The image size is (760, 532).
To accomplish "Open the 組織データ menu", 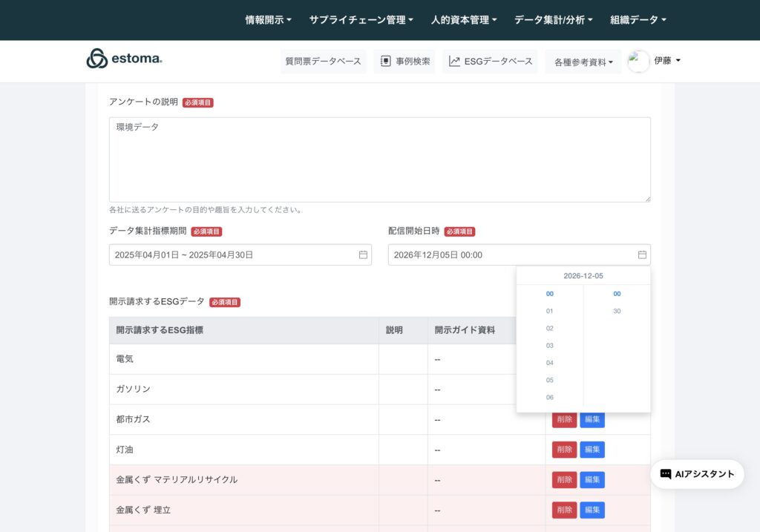I will click(x=638, y=20).
